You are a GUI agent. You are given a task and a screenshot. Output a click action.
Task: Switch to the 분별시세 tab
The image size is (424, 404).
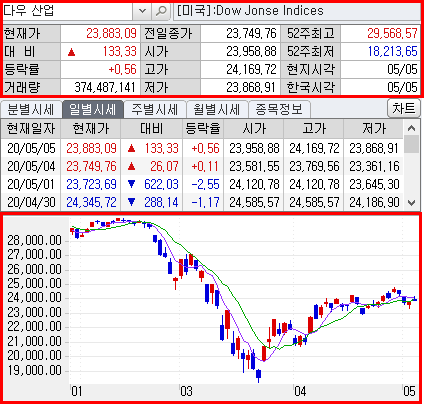[x=31, y=109]
